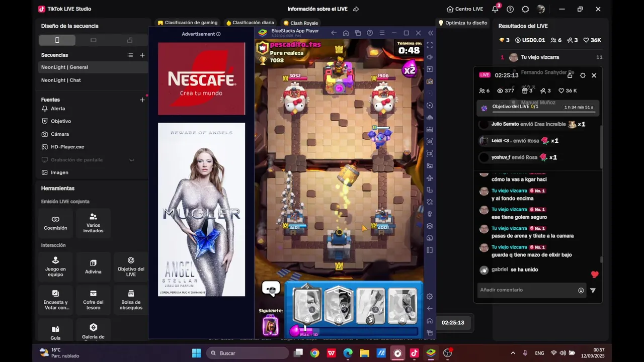This screenshot has height=362, width=644.
Task: Click the Advertisement info icon
Action: coord(218,34)
